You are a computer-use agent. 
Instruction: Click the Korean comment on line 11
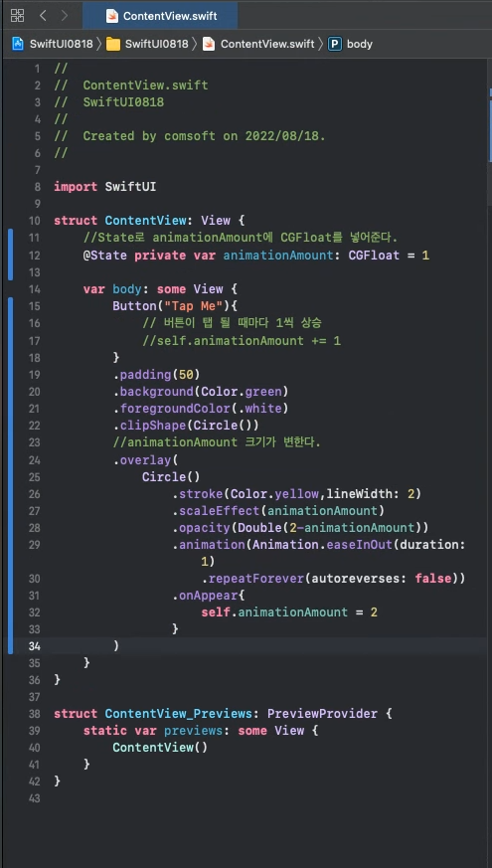click(242, 238)
